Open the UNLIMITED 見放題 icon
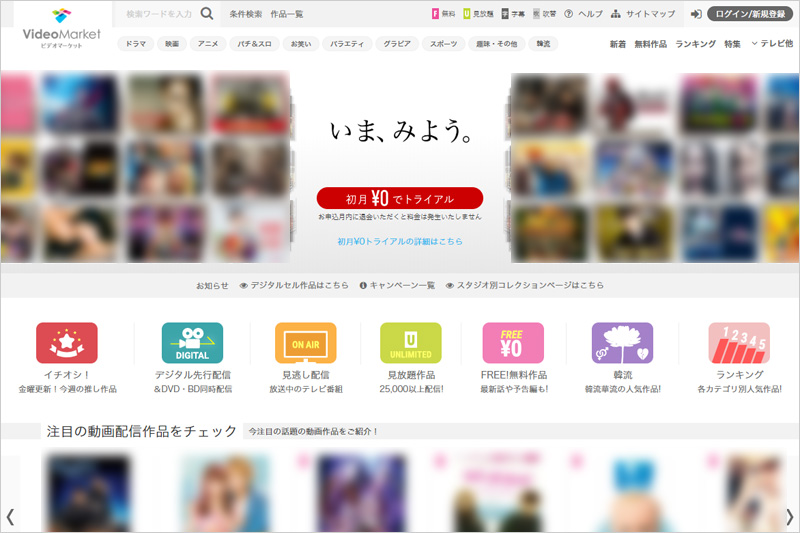 [410, 343]
